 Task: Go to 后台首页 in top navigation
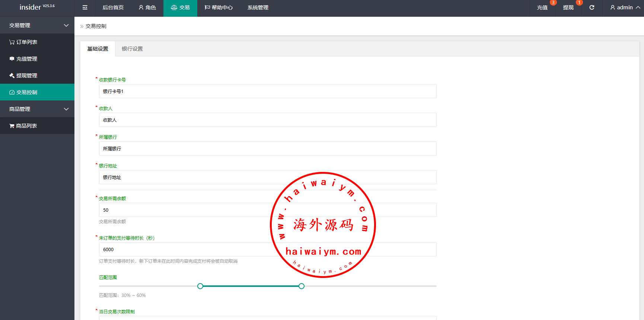[x=113, y=7]
